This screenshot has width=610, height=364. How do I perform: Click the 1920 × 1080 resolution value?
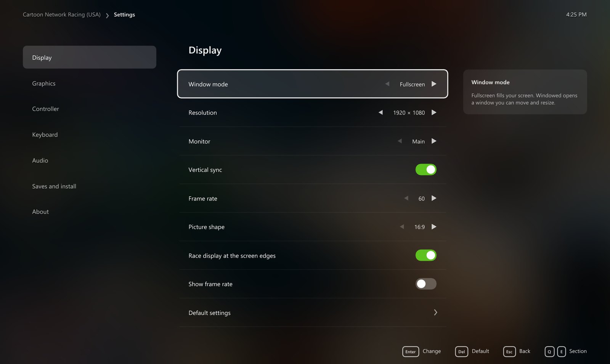click(409, 113)
